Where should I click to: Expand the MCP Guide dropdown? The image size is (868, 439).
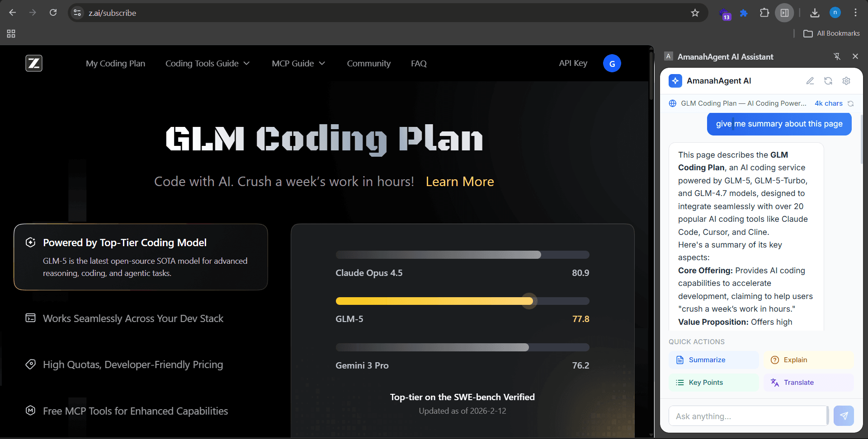pyautogui.click(x=298, y=63)
